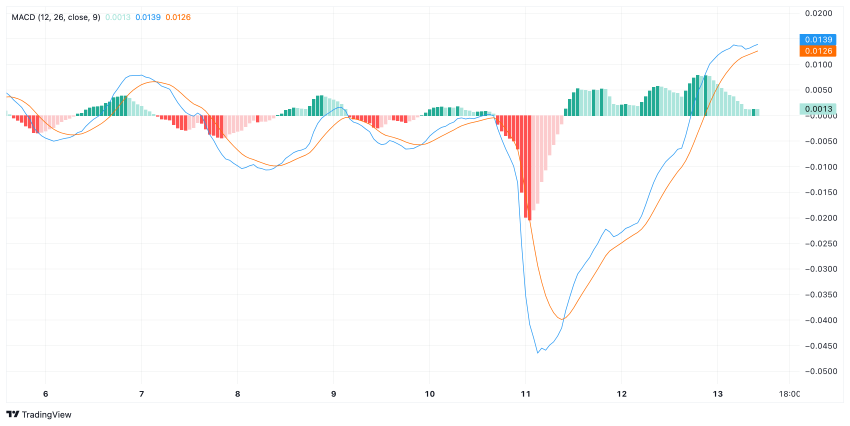This screenshot has height=426, width=850.
Task: Click date label 6 on time axis
Action: coord(45,394)
